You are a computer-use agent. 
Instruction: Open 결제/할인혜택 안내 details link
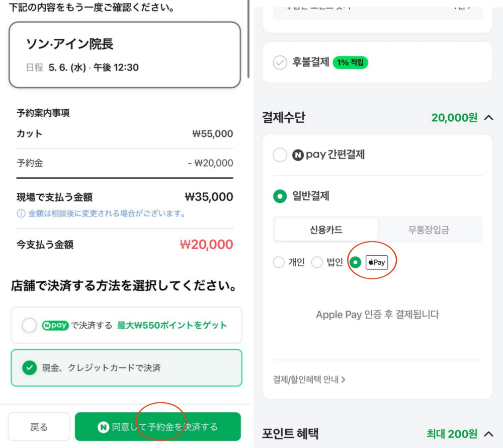[309, 380]
